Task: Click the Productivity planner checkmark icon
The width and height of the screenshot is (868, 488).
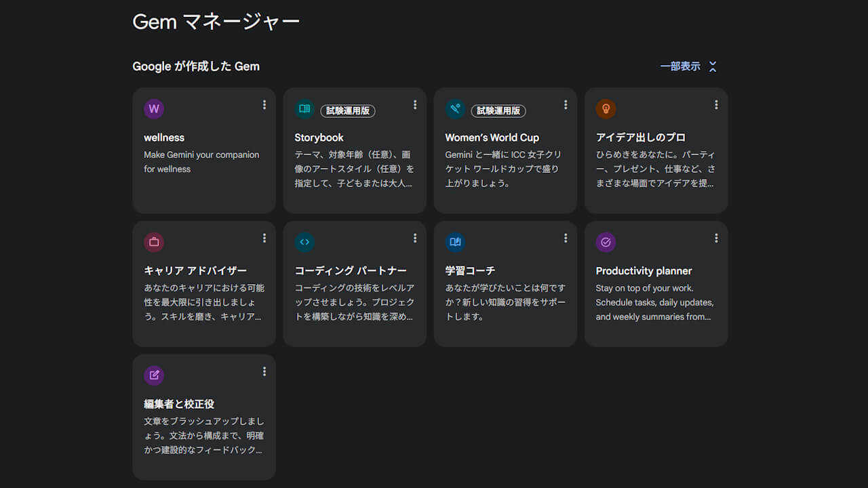Action: click(x=606, y=242)
